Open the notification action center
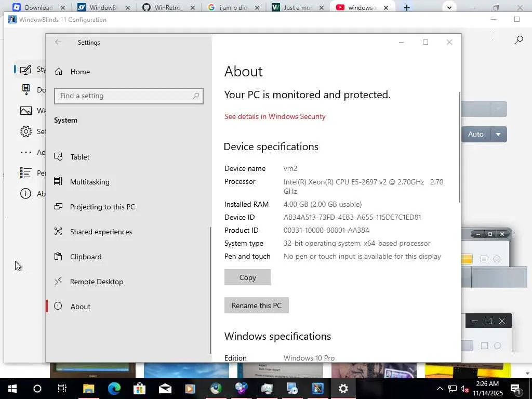Image resolution: width=532 pixels, height=399 pixels. (515, 389)
